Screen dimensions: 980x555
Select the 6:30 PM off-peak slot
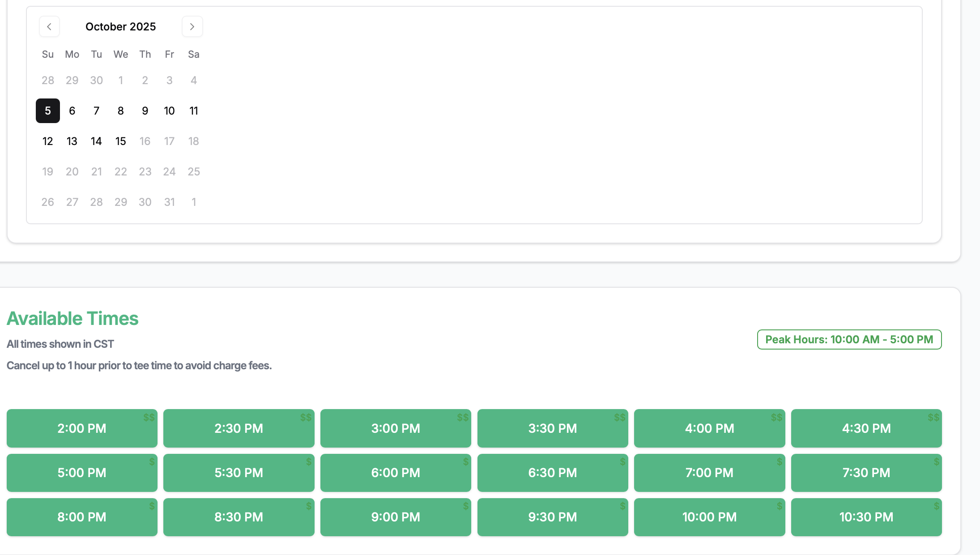pos(552,473)
